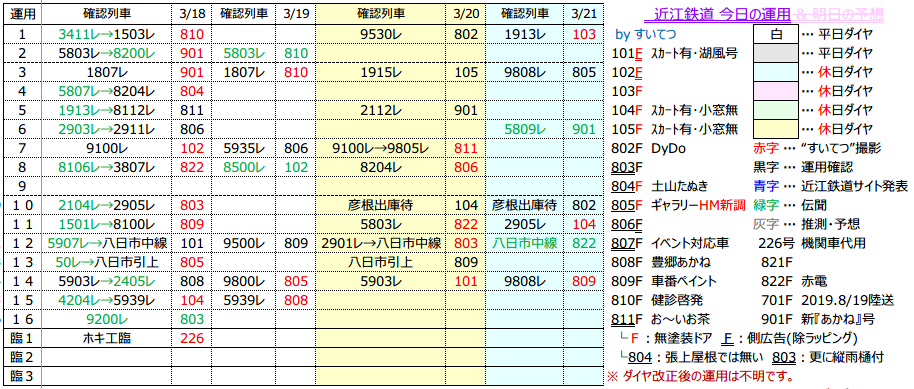Click the red note ※ ダイヤ改正後の運用は不明です。
Viewport: 914px width, 389px height.
701,375
